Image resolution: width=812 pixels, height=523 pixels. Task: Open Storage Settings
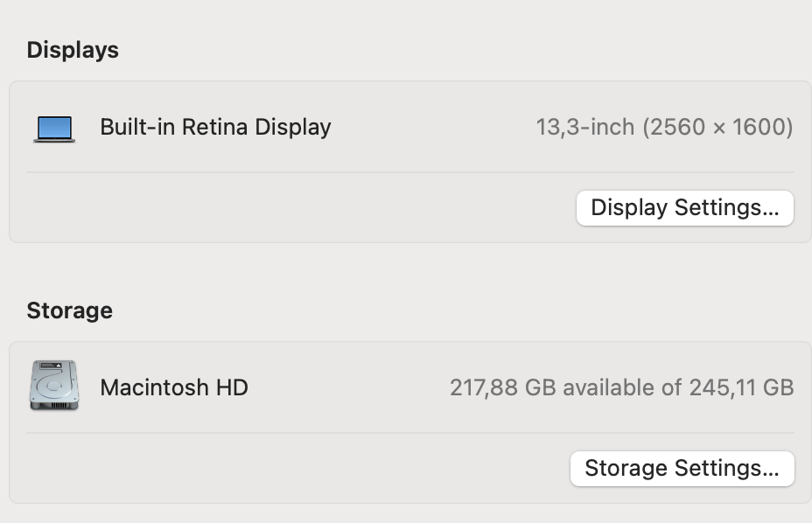click(682, 469)
